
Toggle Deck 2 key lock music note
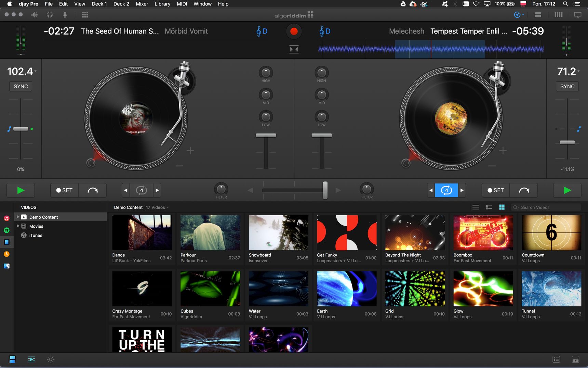click(x=579, y=129)
